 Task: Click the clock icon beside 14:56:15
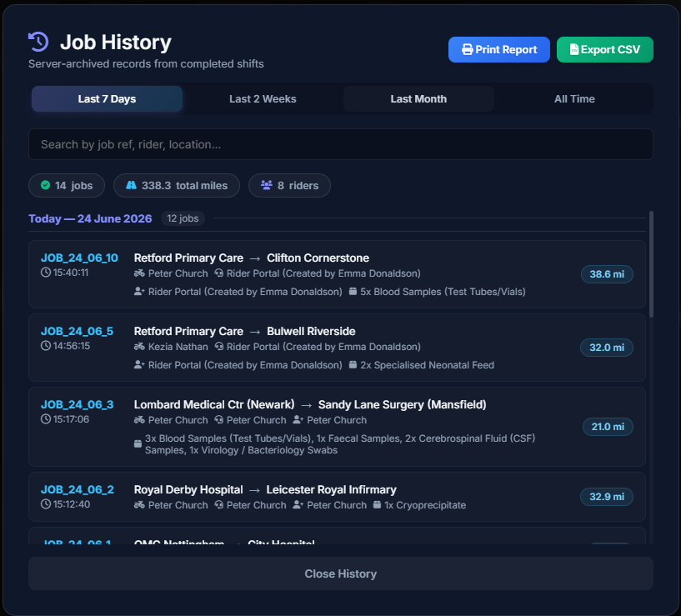click(x=46, y=346)
